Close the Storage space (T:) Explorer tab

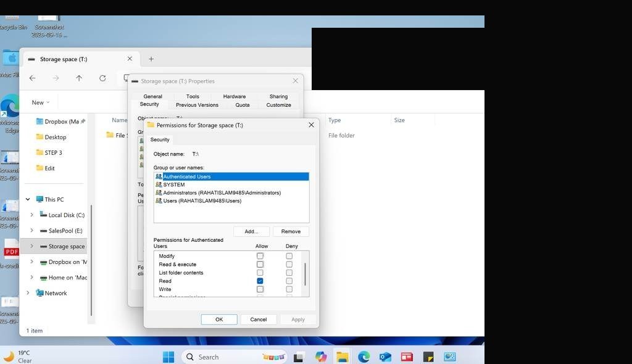coord(130,59)
